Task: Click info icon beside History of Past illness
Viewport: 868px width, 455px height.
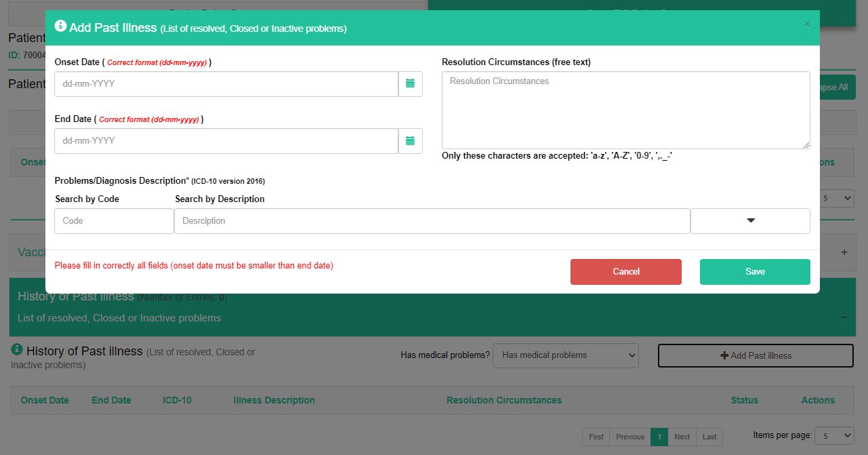Action: coord(17,350)
